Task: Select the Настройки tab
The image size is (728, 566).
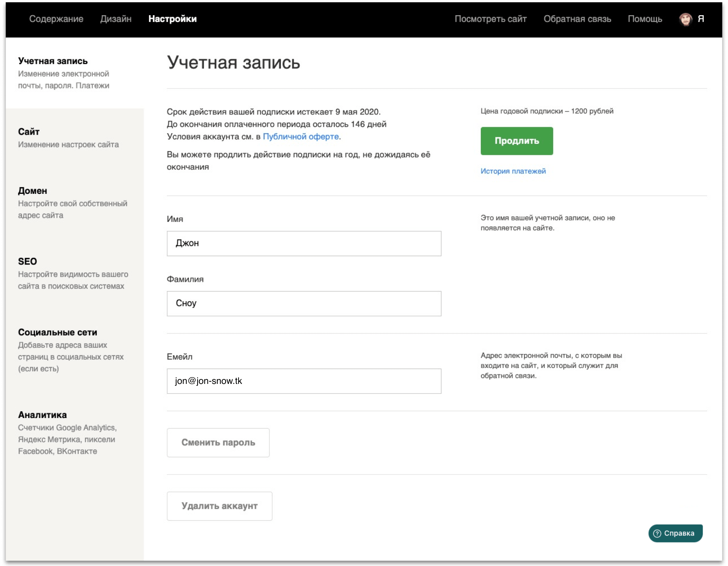Action: 173,19
